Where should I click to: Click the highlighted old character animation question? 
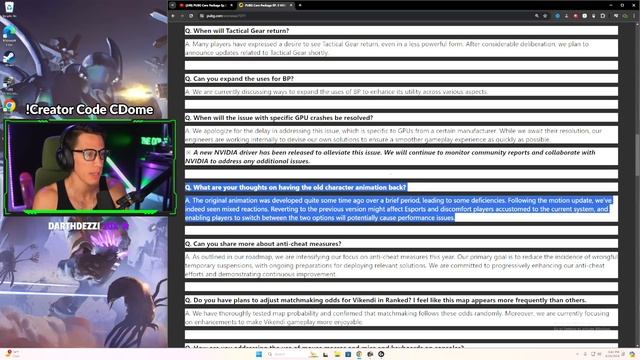tap(296, 187)
